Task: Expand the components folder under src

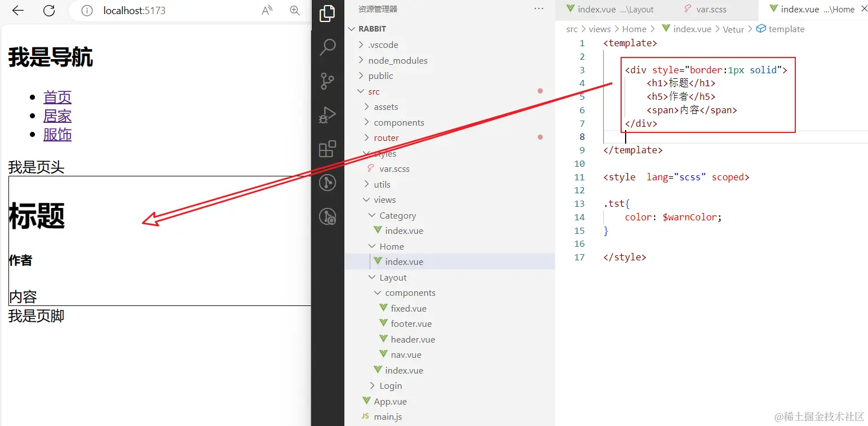Action: coord(367,122)
